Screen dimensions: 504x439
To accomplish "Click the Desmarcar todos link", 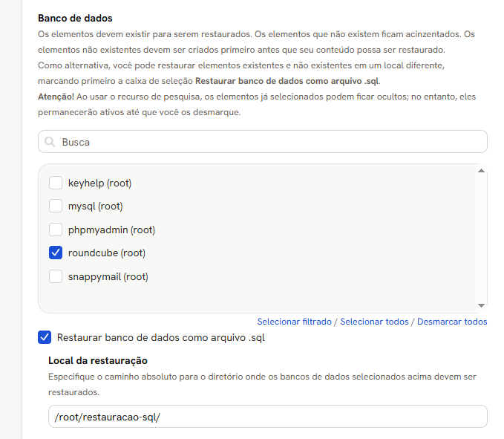I will pos(452,322).
